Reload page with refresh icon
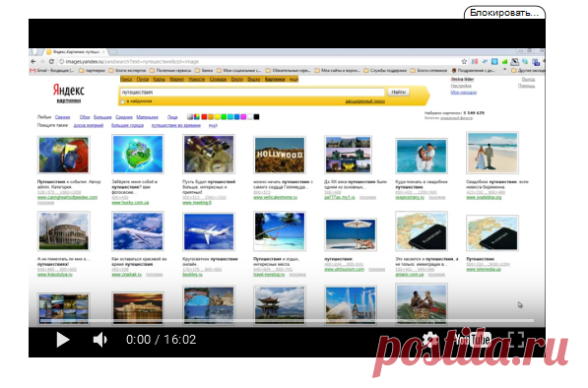 pyautogui.click(x=51, y=61)
